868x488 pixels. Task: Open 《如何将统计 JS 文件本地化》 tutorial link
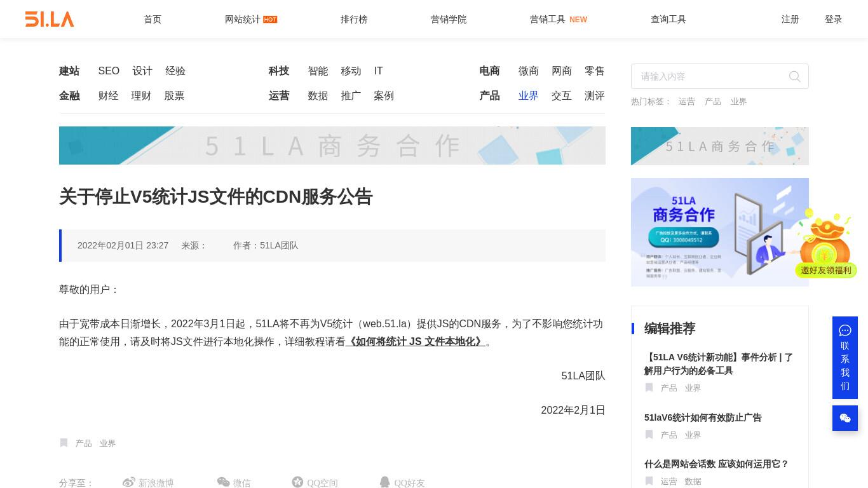pos(416,342)
